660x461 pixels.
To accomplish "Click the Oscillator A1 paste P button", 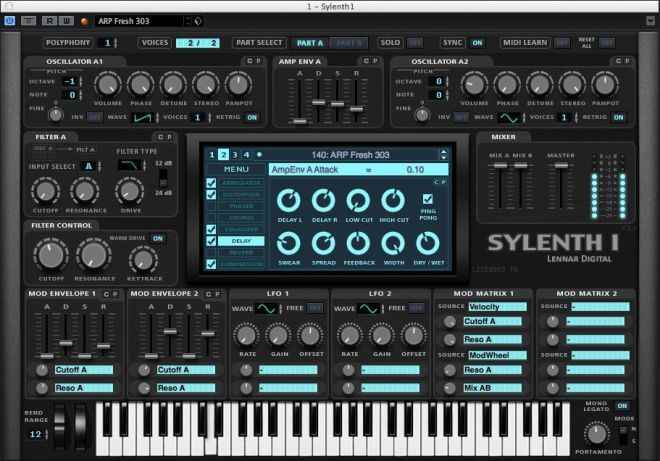I will click(258, 61).
